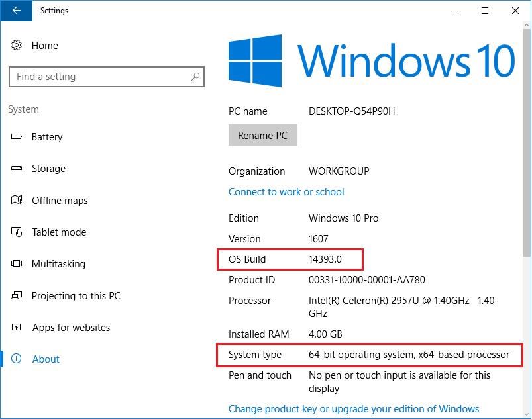
Task: Click the Processor label
Action: 249,301
